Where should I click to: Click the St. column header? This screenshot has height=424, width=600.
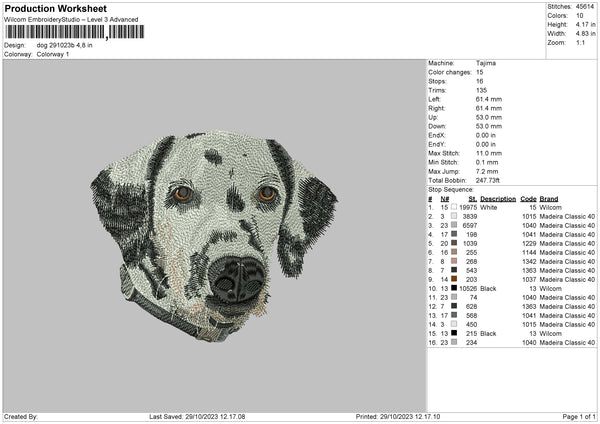point(470,198)
